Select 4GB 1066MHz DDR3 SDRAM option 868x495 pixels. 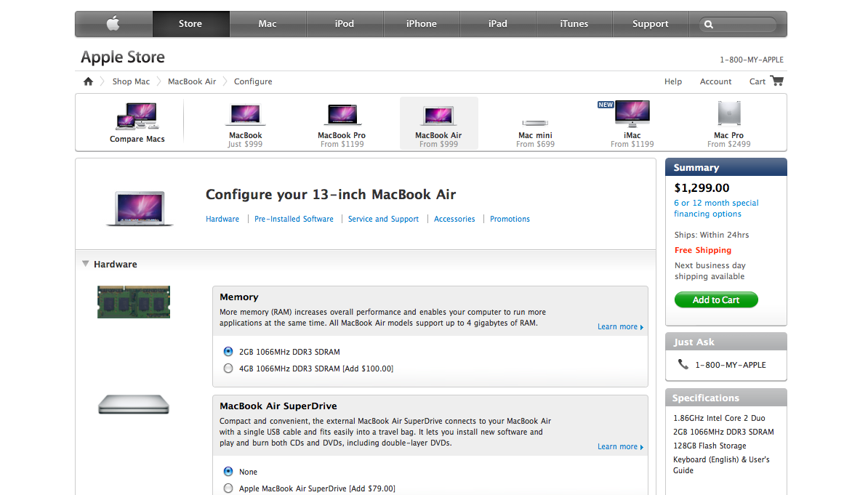coord(228,369)
